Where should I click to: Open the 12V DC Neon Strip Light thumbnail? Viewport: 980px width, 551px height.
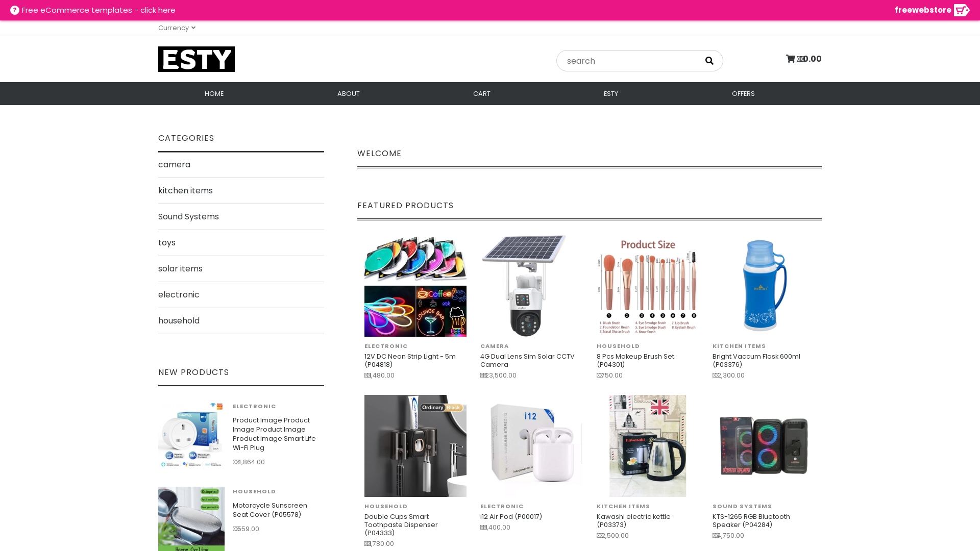[x=415, y=286]
